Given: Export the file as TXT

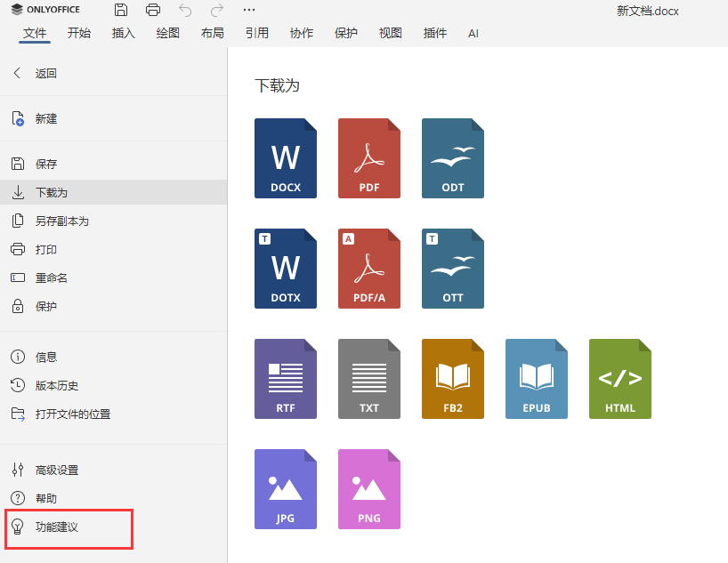Looking at the screenshot, I should pos(369,379).
